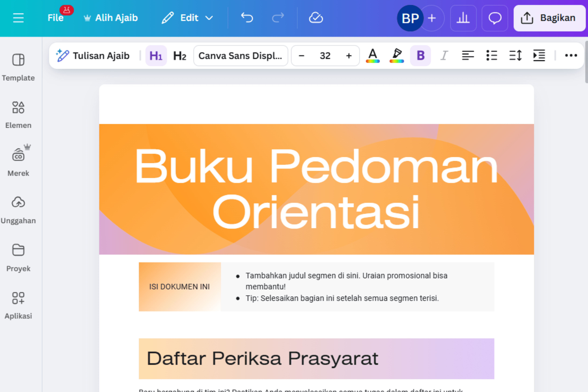The height and width of the screenshot is (392, 588).
Task: Open the line spacing options
Action: tap(515, 56)
